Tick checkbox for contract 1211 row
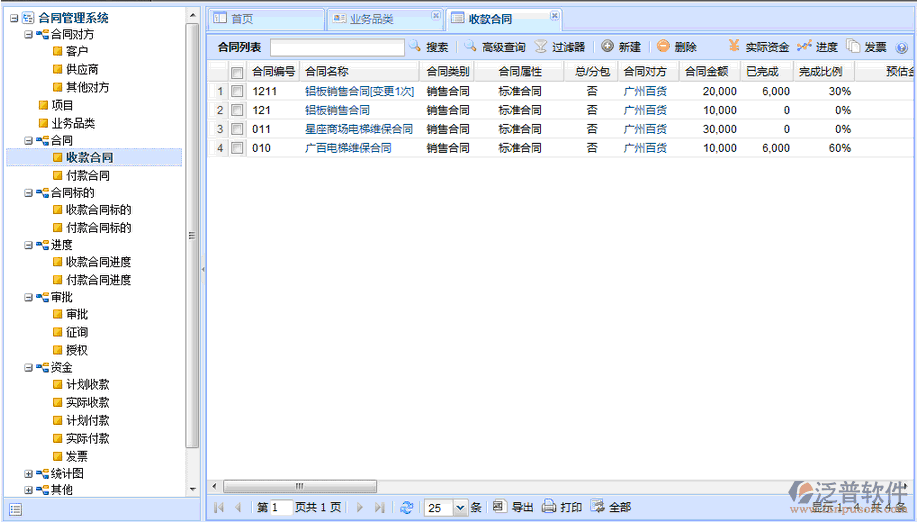 [x=237, y=91]
